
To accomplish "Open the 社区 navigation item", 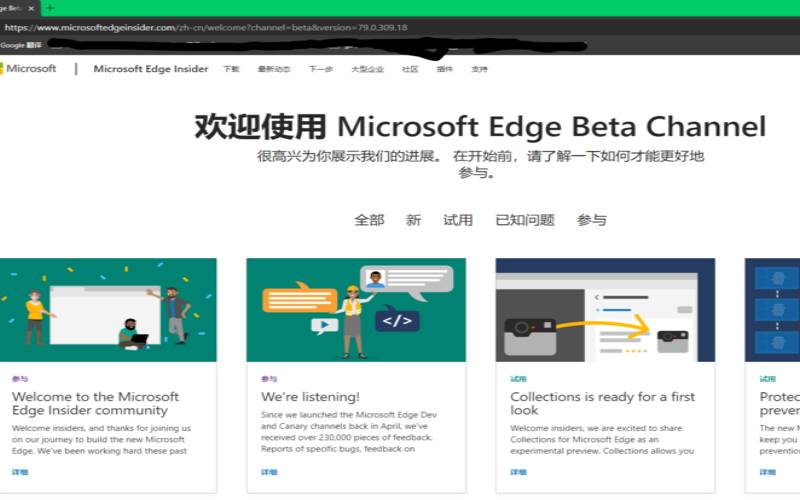I will tap(410, 69).
